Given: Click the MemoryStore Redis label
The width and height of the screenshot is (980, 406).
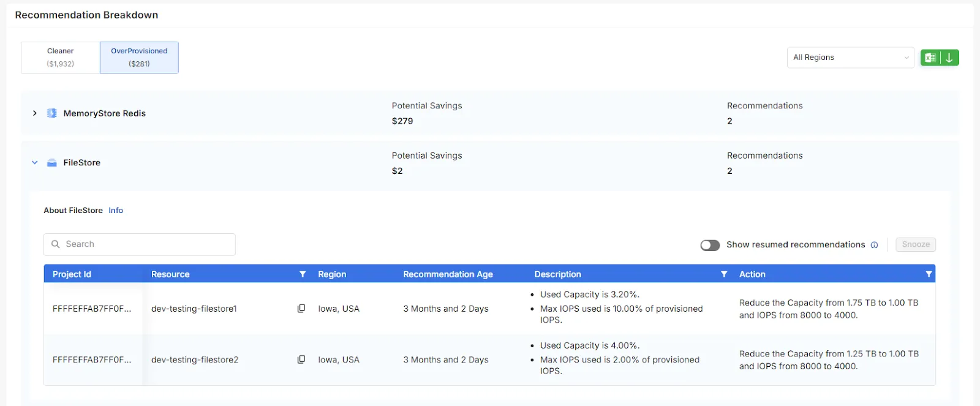Looking at the screenshot, I should [x=105, y=113].
